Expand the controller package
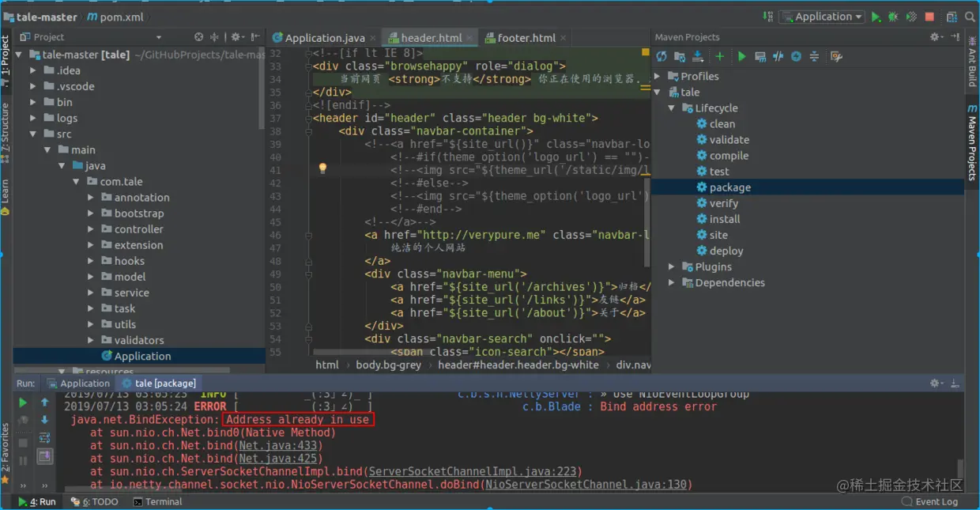Screen dimensions: 980x510 click(x=91, y=229)
